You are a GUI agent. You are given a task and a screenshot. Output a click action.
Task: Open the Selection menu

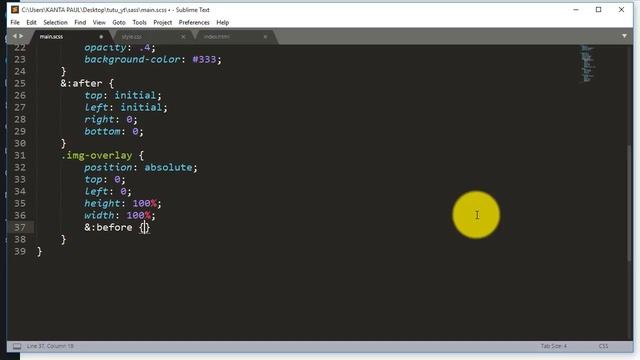coord(55,22)
